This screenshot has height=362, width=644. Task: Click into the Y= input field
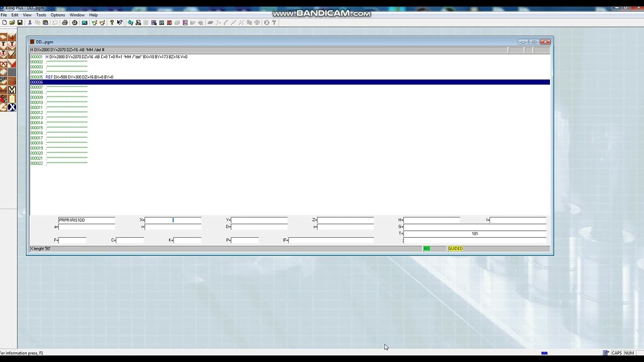[x=259, y=220]
